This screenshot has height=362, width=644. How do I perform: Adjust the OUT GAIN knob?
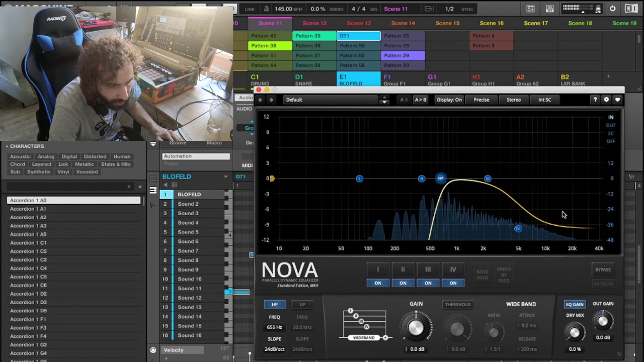(603, 321)
